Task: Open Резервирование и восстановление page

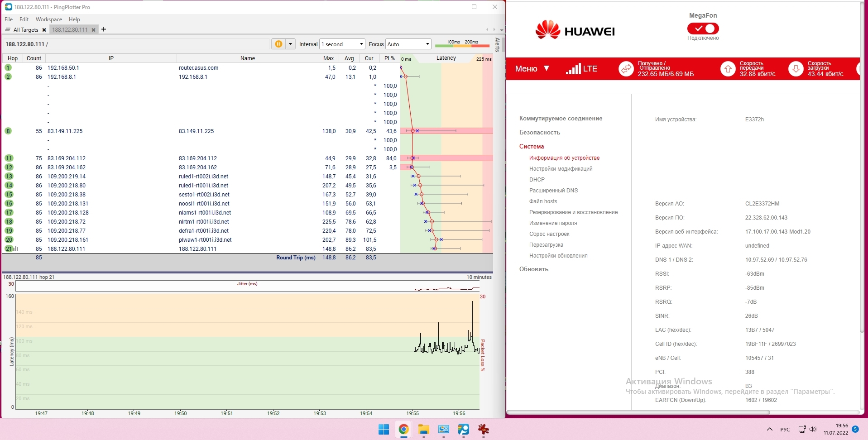Action: [x=573, y=212]
